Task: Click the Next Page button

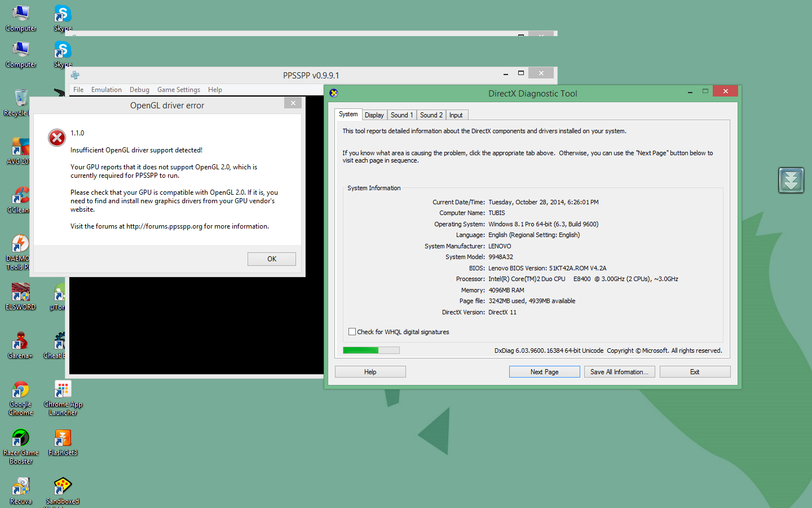Action: [x=544, y=372]
